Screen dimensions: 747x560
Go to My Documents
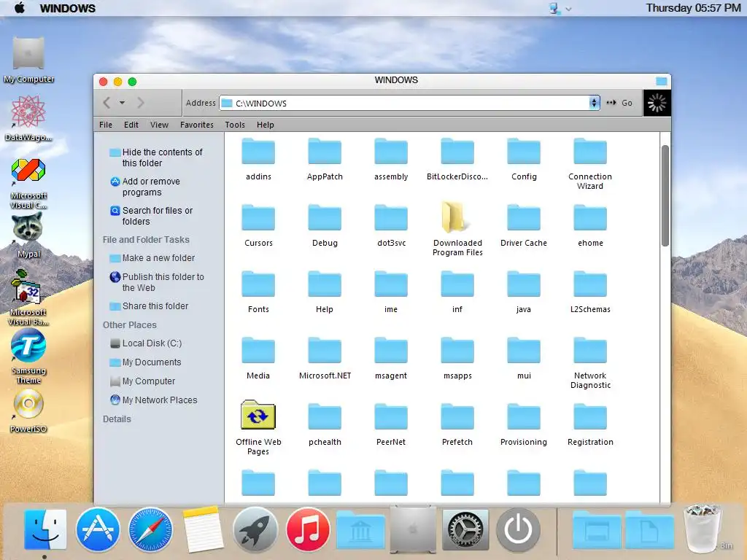coord(145,362)
